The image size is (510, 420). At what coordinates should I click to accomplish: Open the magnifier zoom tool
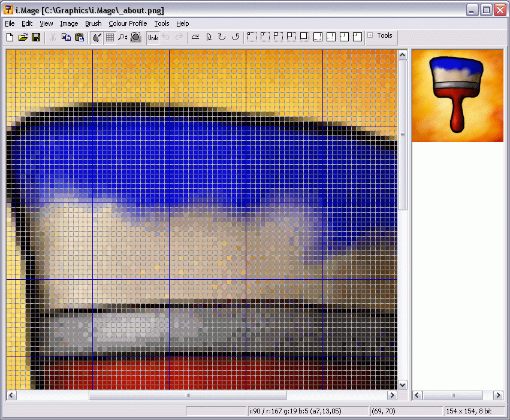click(x=123, y=37)
